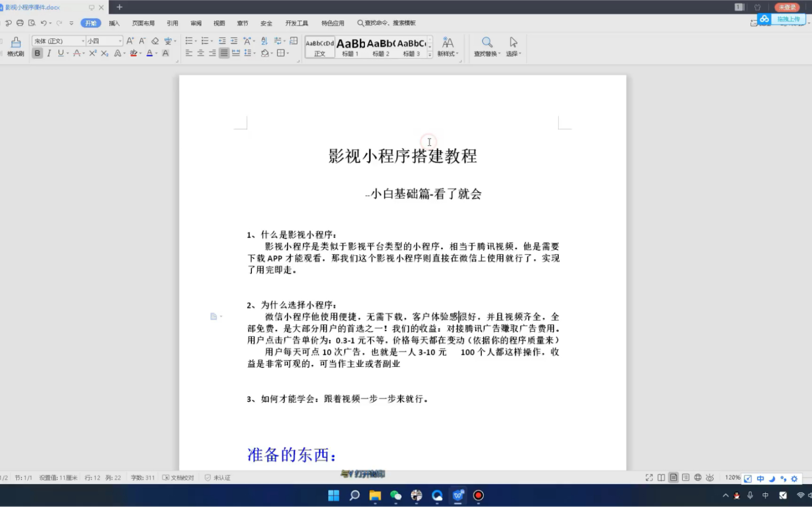Apply the 标题 1 heading style
Screen dimensions: 812x507
point(351,47)
